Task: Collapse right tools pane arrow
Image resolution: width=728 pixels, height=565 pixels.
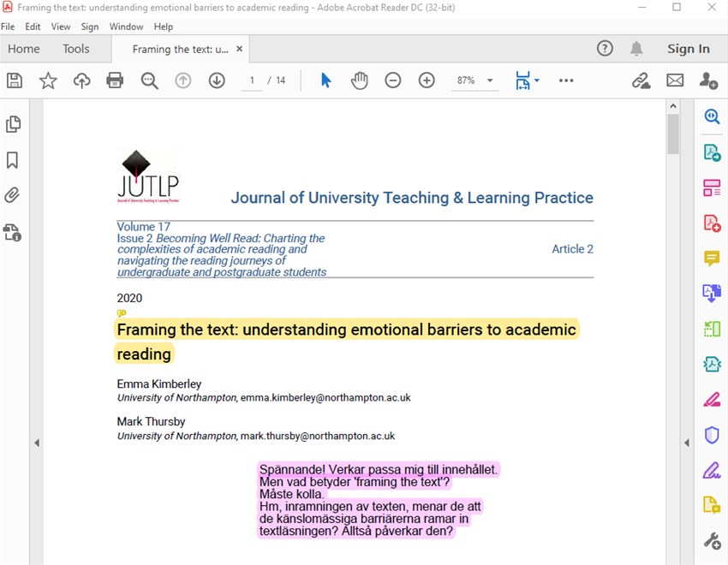Action: click(x=686, y=443)
